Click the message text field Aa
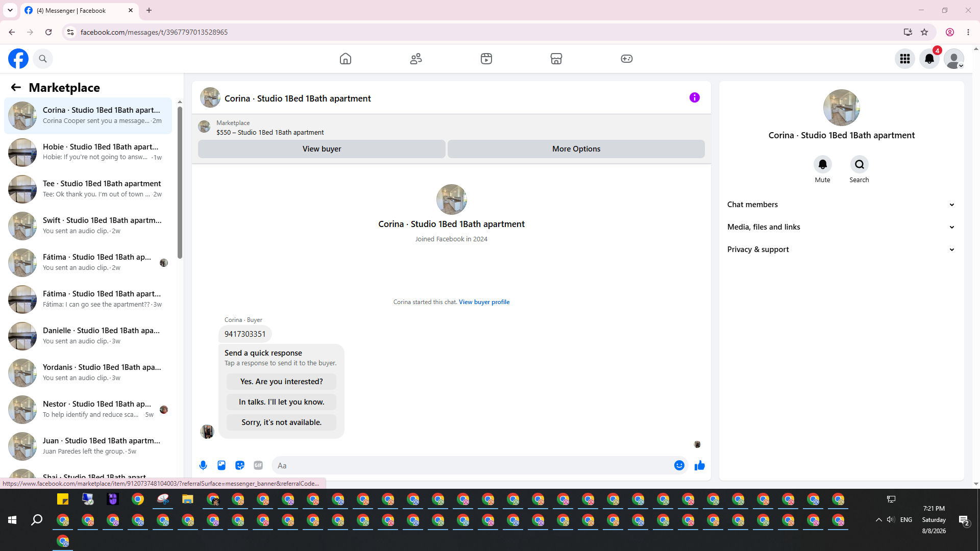The image size is (980, 551). (x=472, y=465)
